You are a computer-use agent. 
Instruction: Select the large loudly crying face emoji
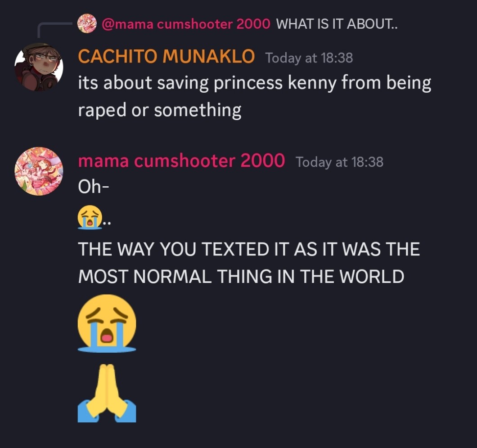click(x=107, y=323)
